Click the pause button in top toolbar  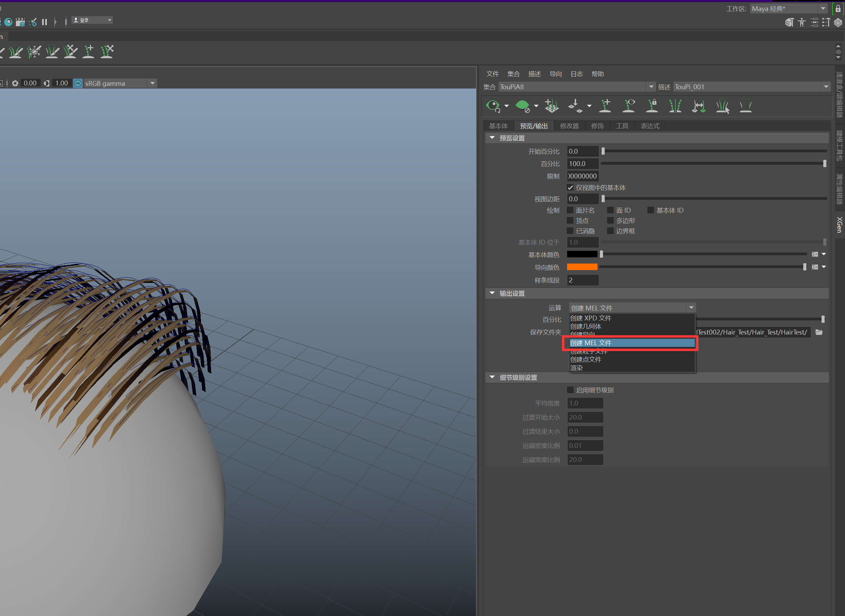(x=44, y=22)
